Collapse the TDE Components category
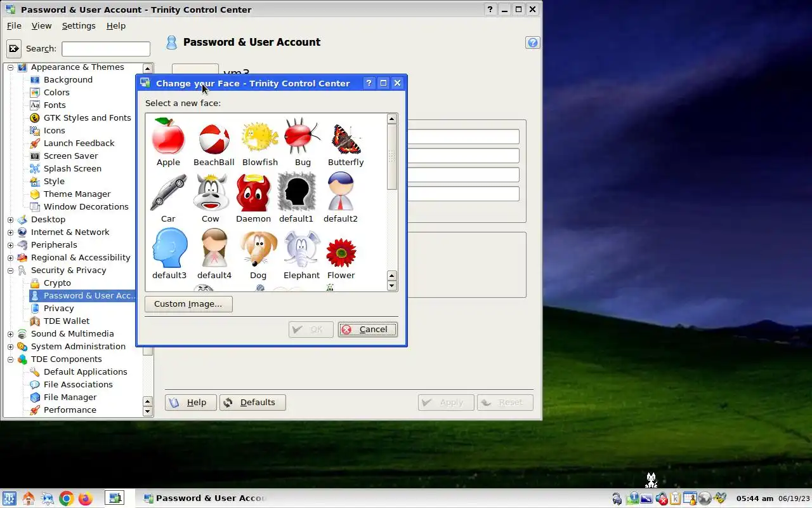The width and height of the screenshot is (812, 508). (10, 359)
